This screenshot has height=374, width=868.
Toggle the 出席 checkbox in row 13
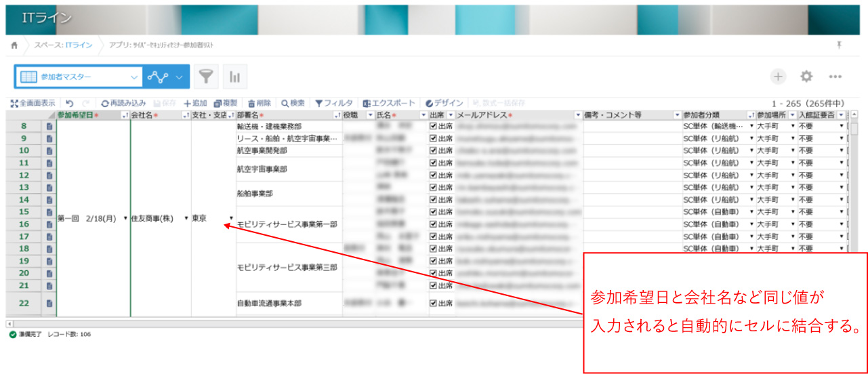tap(433, 187)
